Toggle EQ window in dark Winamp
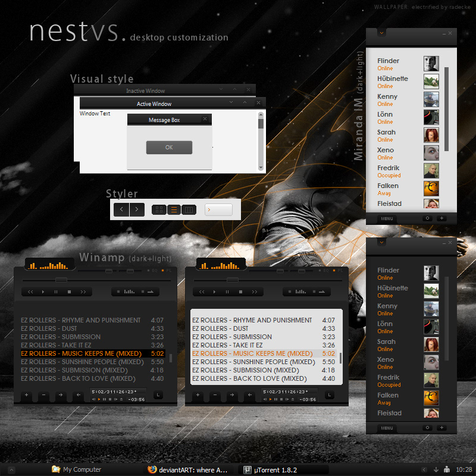Viewport: 476px width, 476px height. click(x=153, y=271)
